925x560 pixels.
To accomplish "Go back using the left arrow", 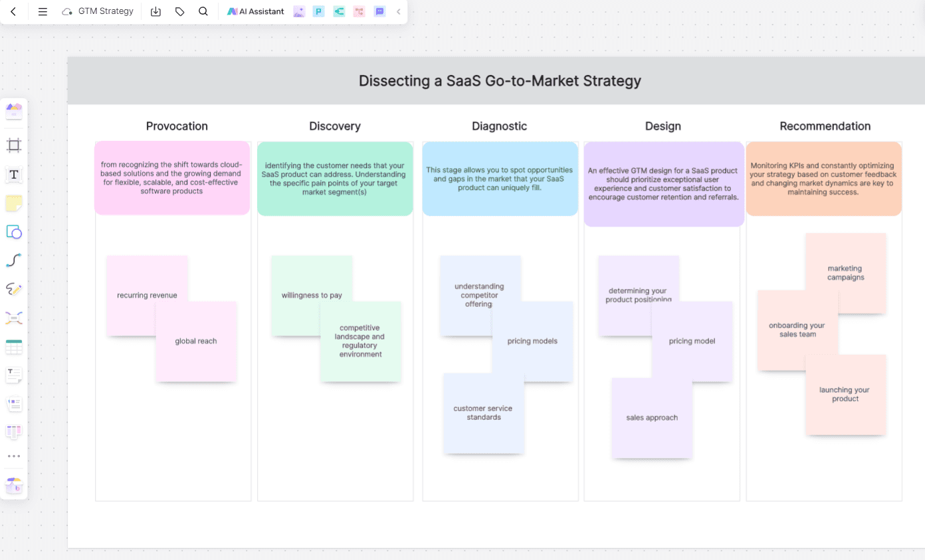I will [x=14, y=11].
